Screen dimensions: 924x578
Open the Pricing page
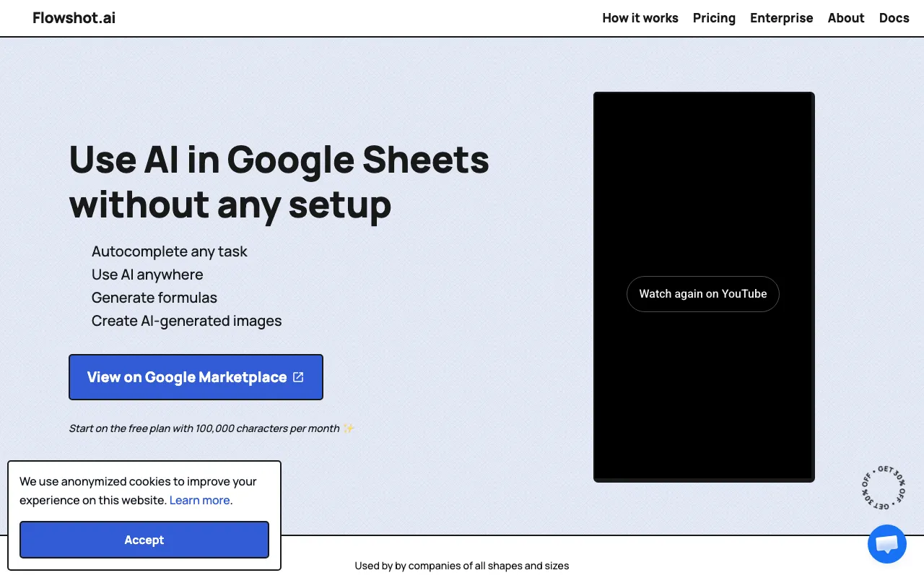714,18
